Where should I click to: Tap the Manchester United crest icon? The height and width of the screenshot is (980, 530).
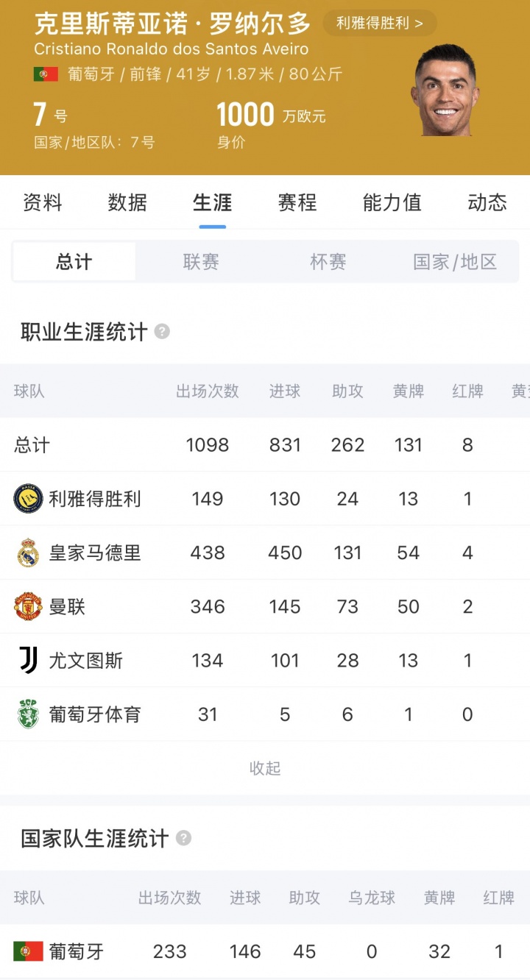(28, 606)
